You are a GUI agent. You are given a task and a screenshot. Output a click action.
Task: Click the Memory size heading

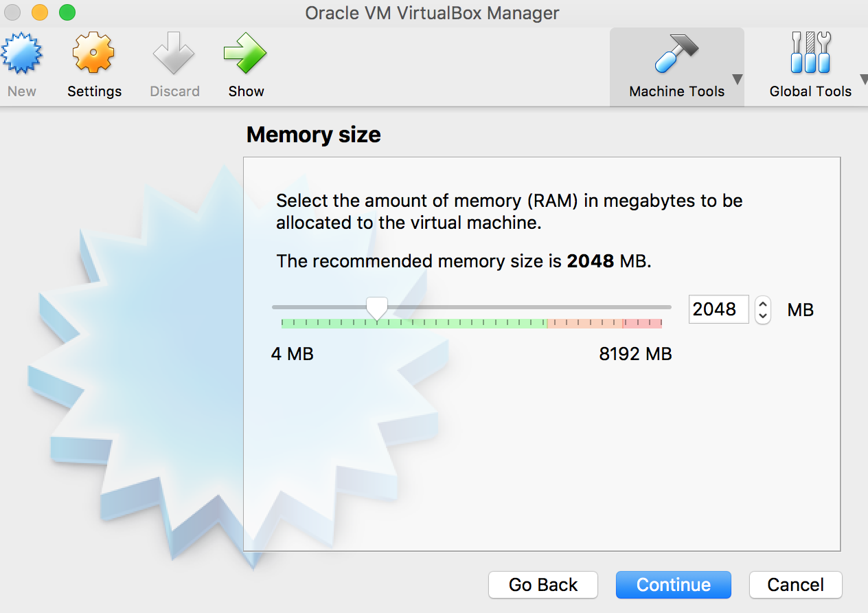313,135
